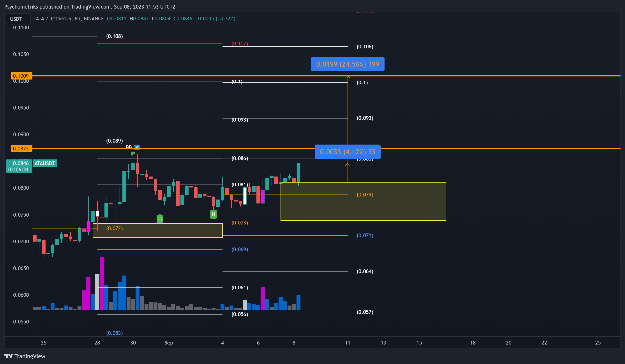Click the (0.056) level label
Screen dimensions: 625x364
point(240,314)
